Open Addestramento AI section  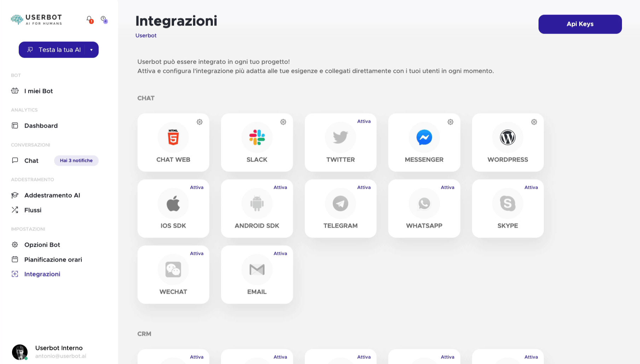(52, 195)
